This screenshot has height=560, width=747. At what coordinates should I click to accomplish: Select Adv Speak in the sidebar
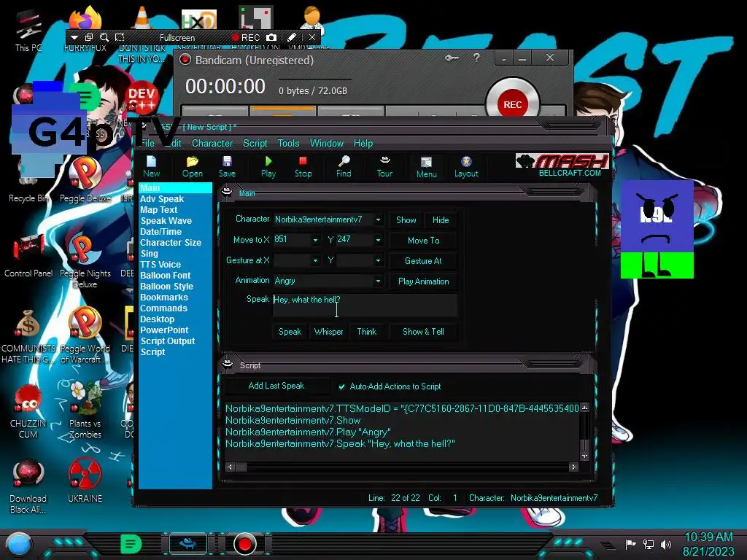[162, 199]
